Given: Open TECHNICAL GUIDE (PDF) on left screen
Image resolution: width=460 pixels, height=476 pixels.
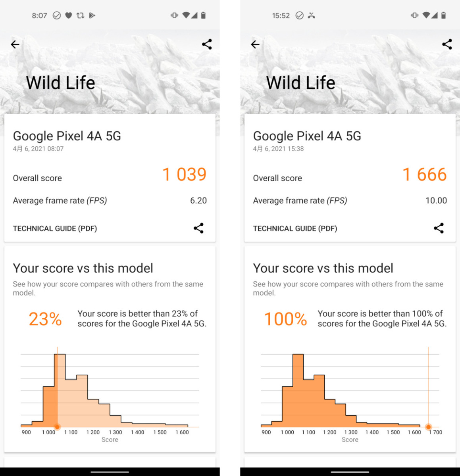Looking at the screenshot, I should [x=55, y=228].
